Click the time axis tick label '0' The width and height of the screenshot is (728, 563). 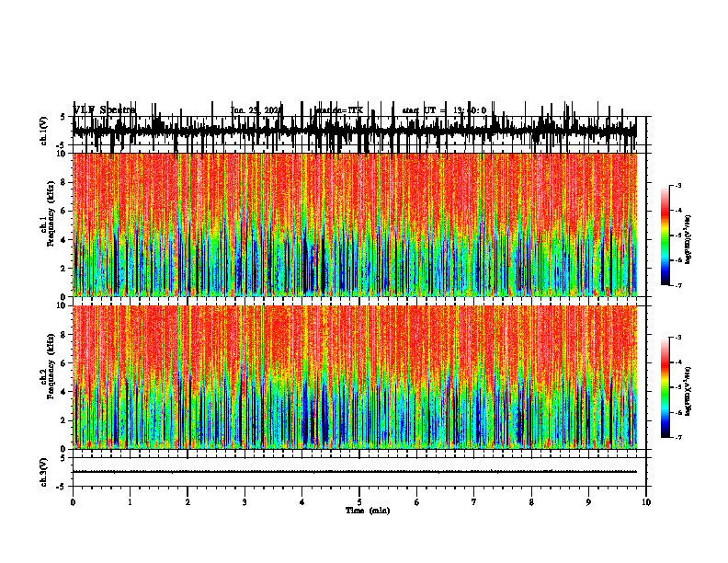point(73,502)
